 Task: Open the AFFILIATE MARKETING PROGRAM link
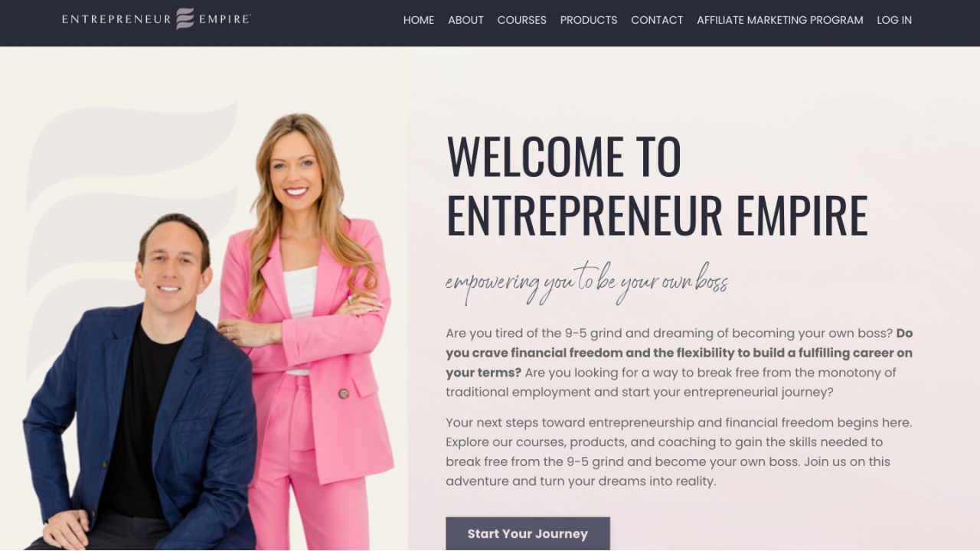point(779,20)
